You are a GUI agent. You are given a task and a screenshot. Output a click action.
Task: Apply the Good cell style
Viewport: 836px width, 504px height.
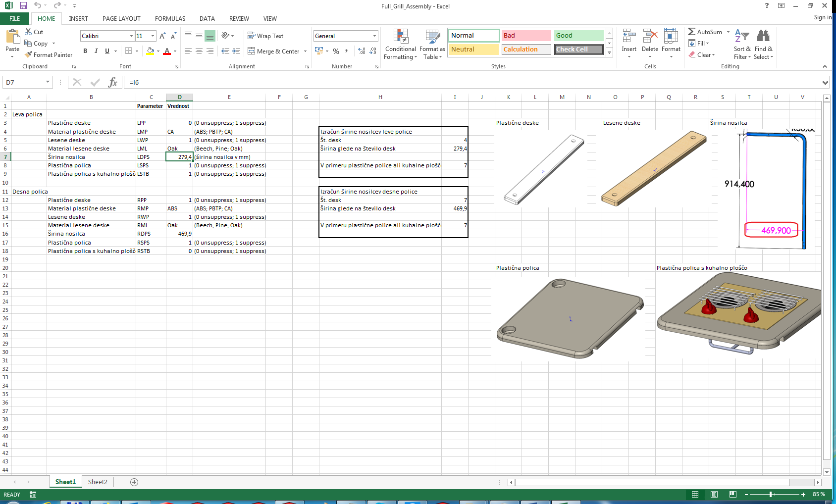(578, 36)
